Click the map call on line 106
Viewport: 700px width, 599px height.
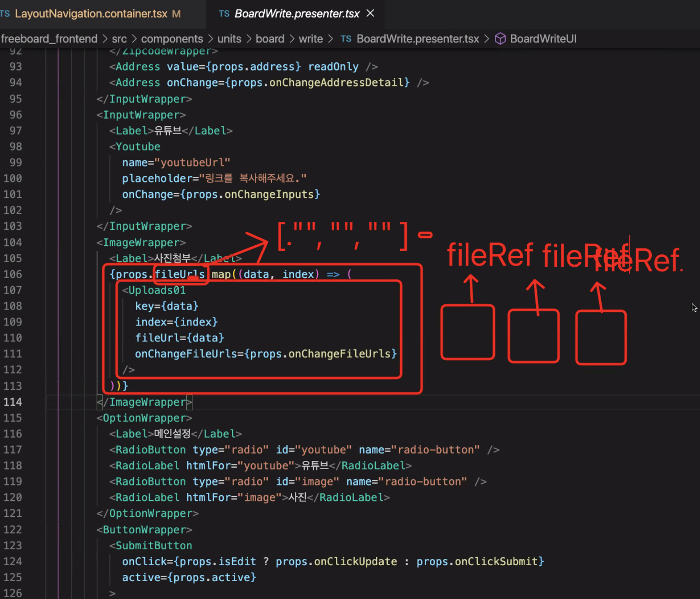coord(221,274)
